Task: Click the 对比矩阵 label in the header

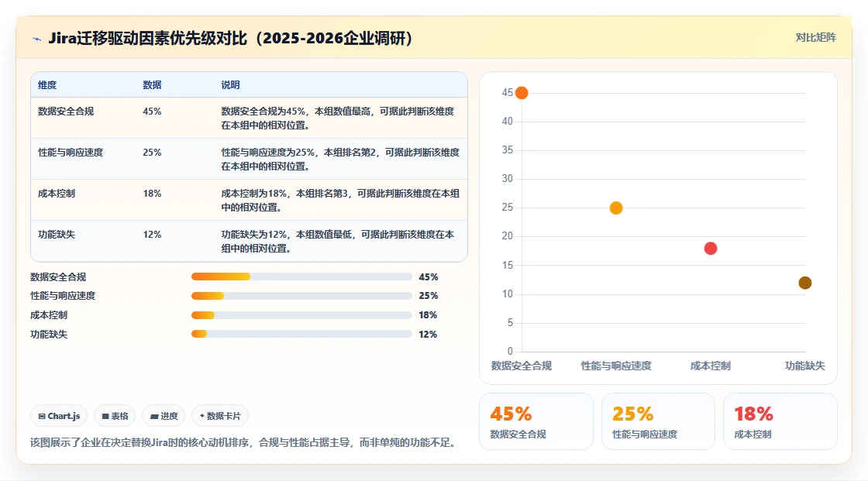Action: click(x=815, y=38)
